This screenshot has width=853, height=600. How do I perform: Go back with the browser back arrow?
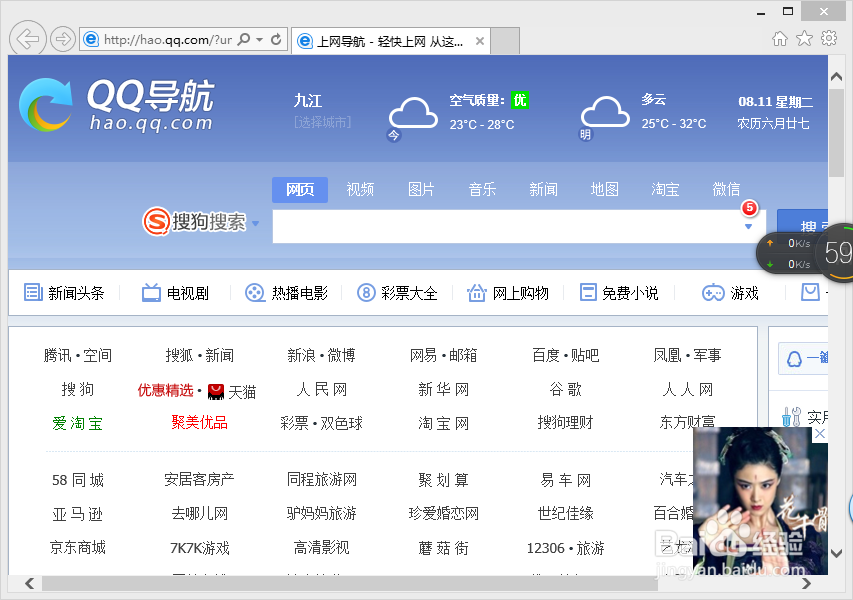point(27,38)
